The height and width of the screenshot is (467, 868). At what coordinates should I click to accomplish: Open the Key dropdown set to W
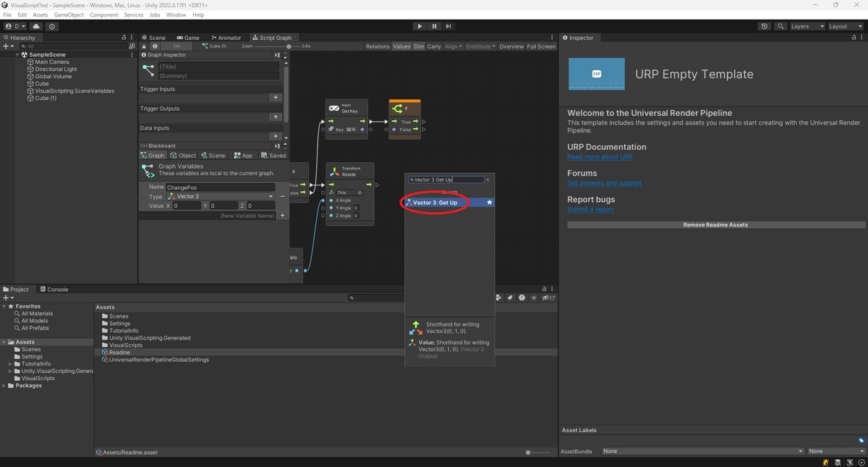pyautogui.click(x=351, y=130)
